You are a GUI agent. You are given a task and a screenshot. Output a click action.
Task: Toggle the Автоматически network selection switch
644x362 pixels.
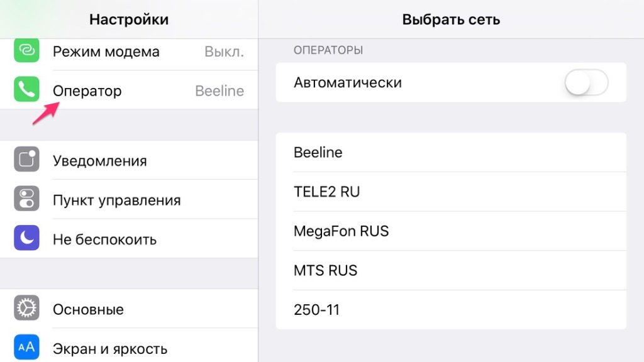coord(586,82)
